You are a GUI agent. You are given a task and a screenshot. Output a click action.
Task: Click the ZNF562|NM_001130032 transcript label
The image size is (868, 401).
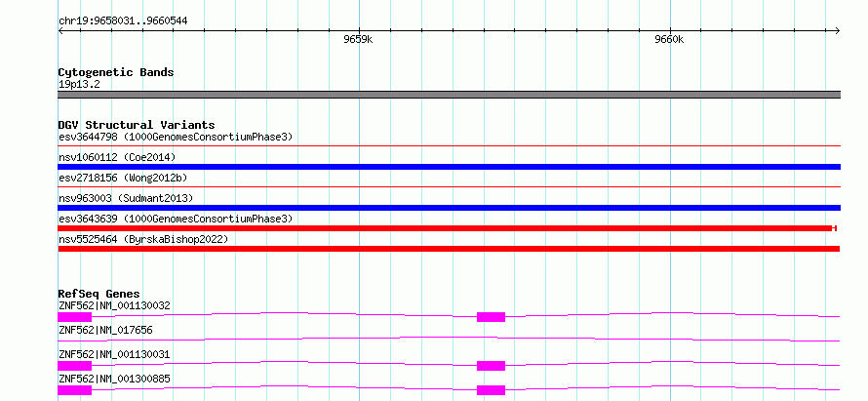pyautogui.click(x=114, y=305)
